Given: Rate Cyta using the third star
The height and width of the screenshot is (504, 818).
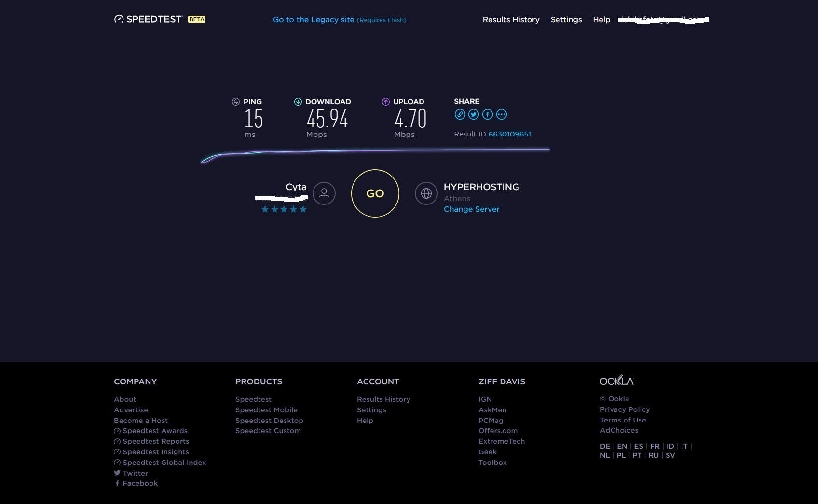Looking at the screenshot, I should point(284,209).
